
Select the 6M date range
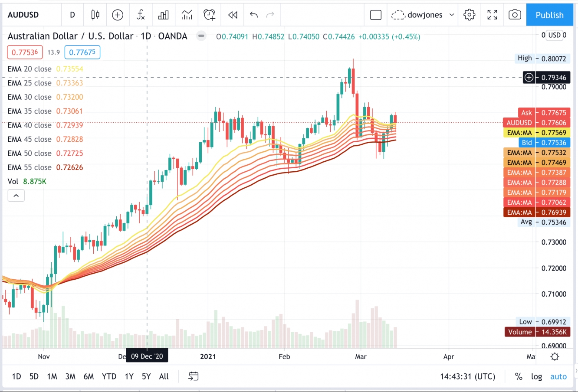pos(89,376)
